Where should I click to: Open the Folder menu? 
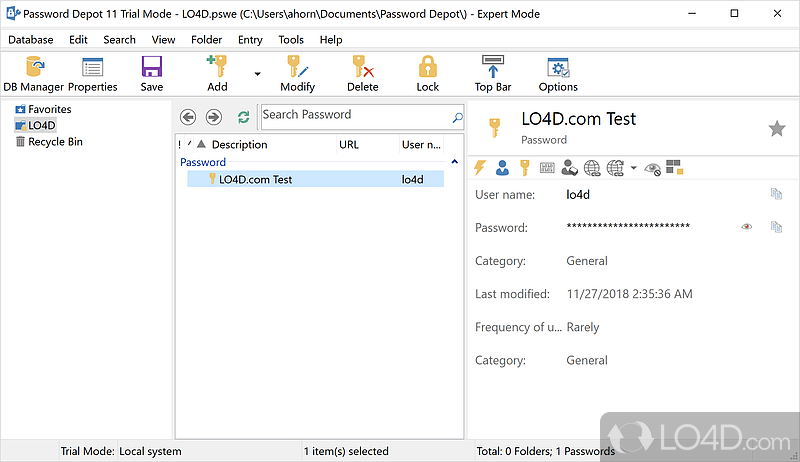[207, 40]
